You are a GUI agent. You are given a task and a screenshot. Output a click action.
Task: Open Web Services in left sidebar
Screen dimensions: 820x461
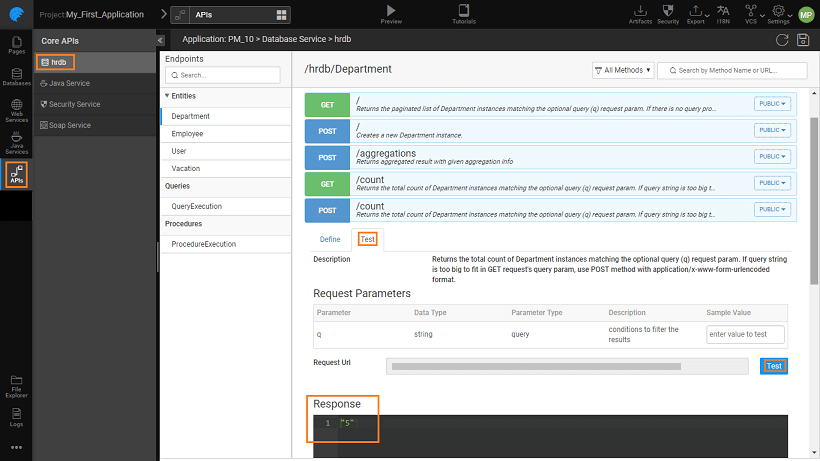point(16,111)
